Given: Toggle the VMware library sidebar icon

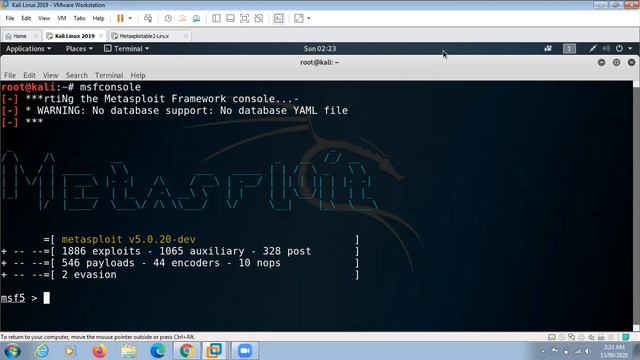Looking at the screenshot, I should pyautogui.click(x=216, y=18).
